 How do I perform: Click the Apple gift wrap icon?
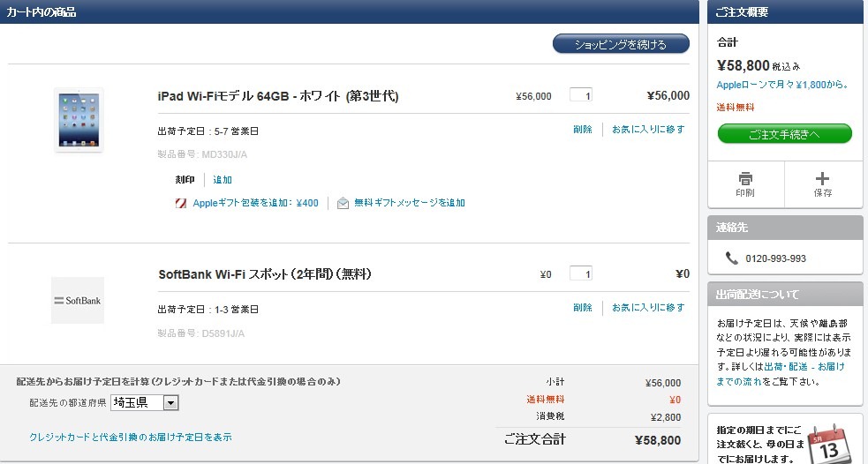click(180, 203)
